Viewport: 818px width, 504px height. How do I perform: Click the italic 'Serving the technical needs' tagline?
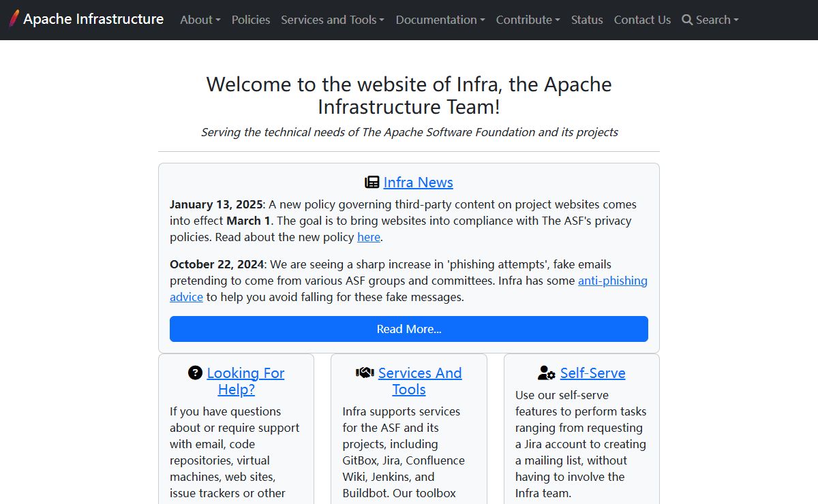tap(410, 132)
